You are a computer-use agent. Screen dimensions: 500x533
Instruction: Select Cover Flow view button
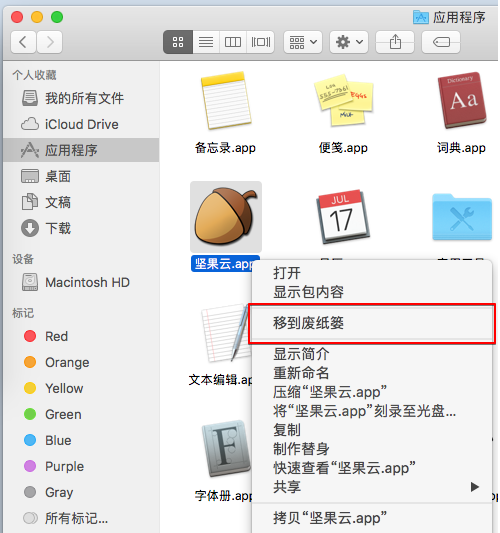(260, 42)
